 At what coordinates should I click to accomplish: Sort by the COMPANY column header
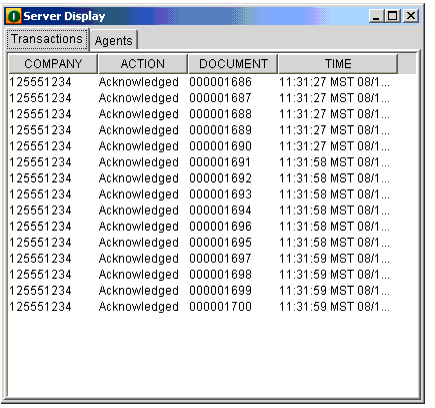53,64
